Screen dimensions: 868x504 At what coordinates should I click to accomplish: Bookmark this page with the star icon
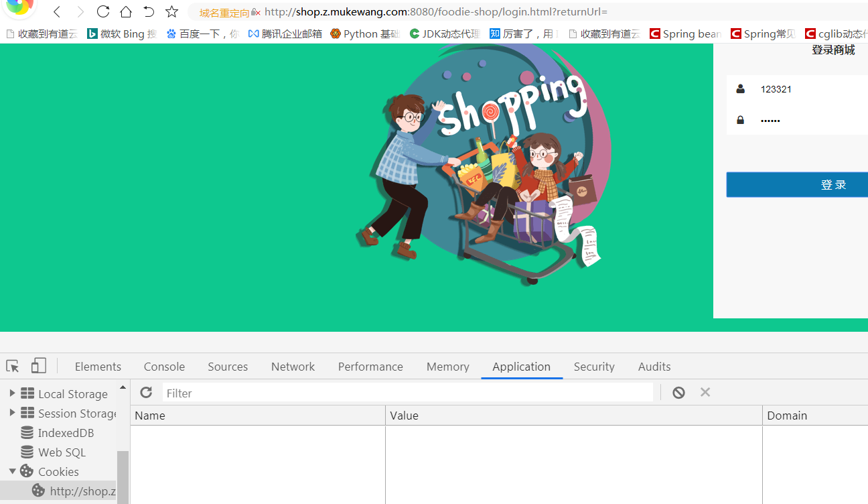click(172, 11)
